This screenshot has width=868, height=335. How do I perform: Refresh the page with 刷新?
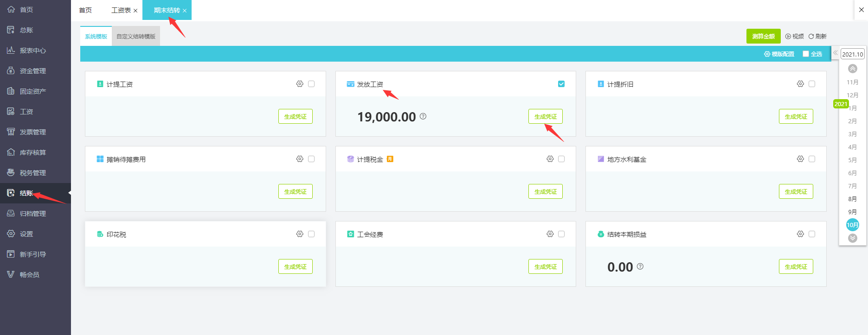(x=817, y=36)
